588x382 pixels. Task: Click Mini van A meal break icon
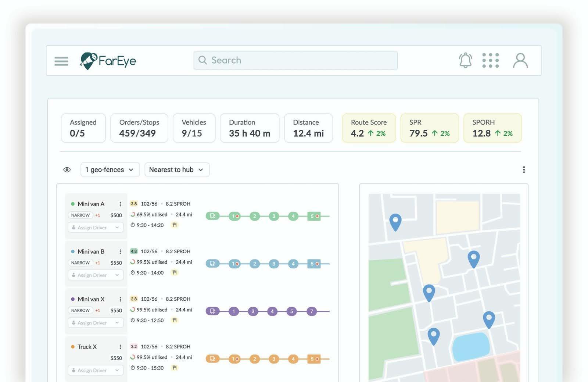(x=175, y=225)
